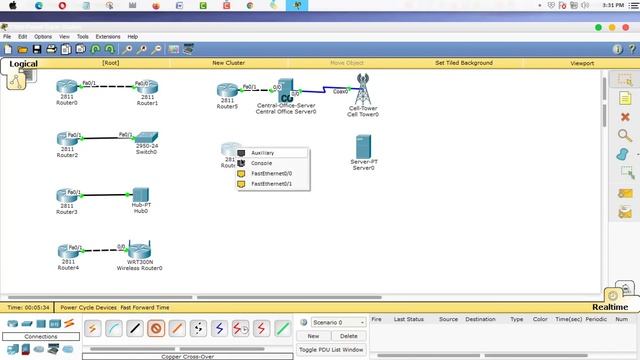Image resolution: width=640 pixels, height=360 pixels.
Task: Select the Connections lightning category
Action: click(x=69, y=324)
